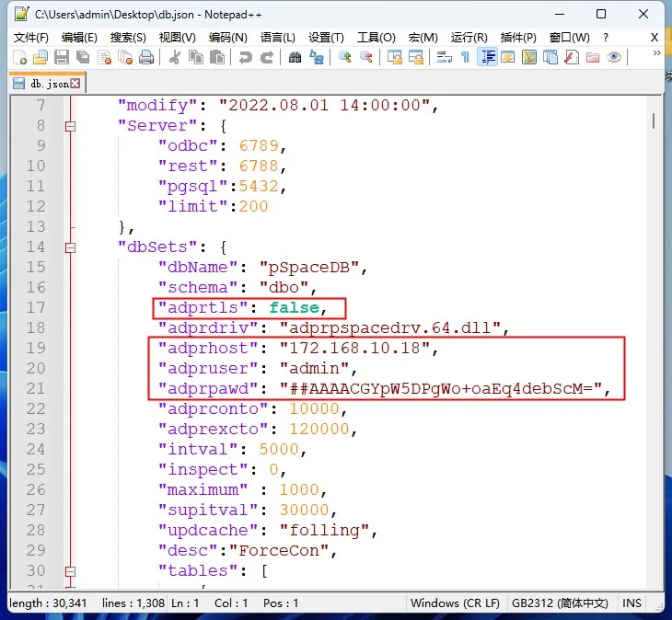Click the New file toolbar icon

tap(20, 57)
